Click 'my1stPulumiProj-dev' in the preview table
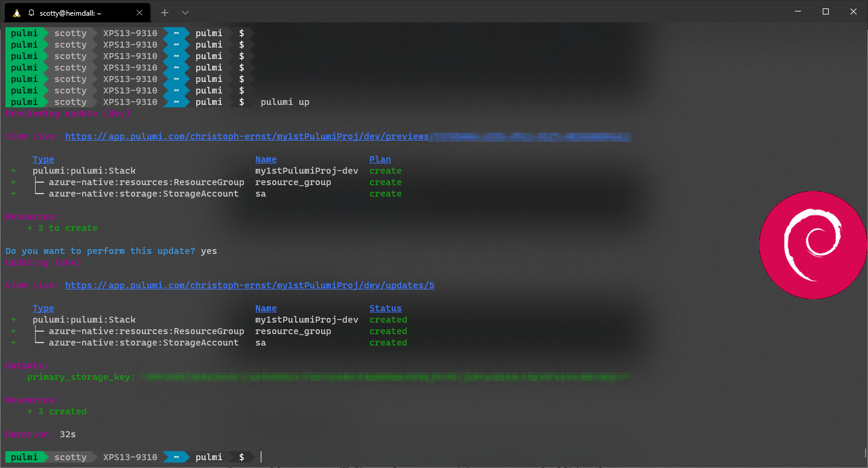The image size is (868, 468). pyautogui.click(x=307, y=171)
